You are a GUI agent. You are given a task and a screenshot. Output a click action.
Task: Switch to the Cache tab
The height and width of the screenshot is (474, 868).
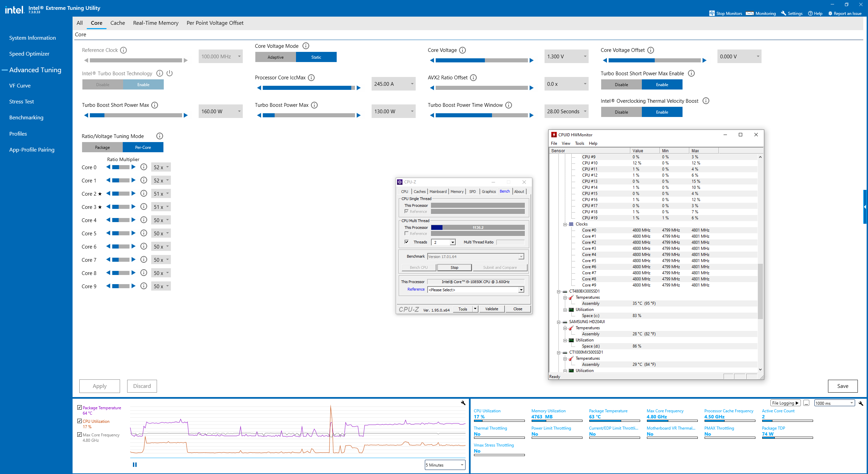pyautogui.click(x=117, y=23)
